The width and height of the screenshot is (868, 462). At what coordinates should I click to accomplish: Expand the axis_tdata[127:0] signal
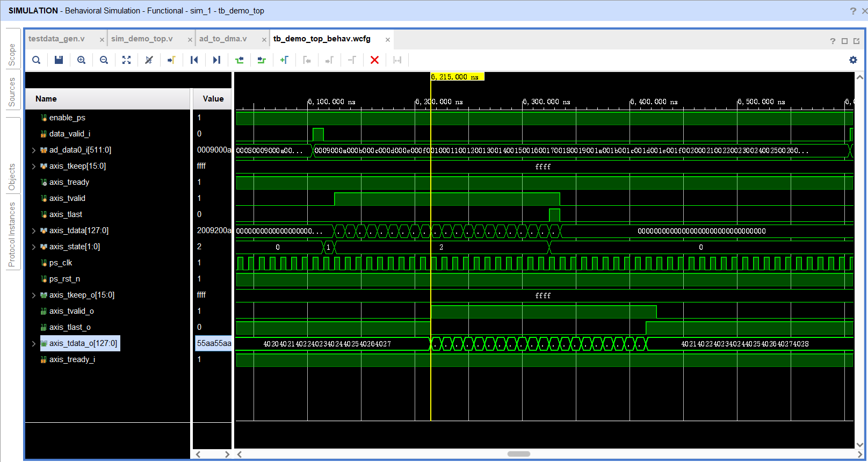point(33,231)
